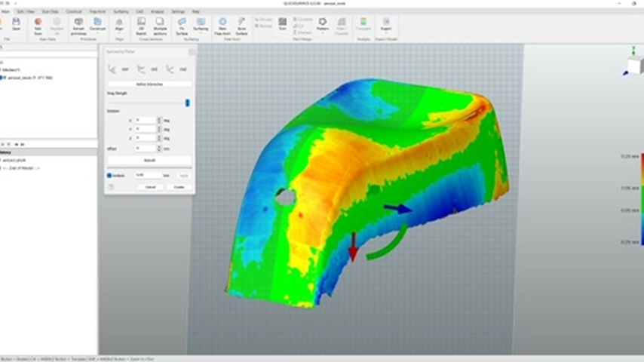This screenshot has width=644, height=362.
Task: Click the Drag Strength slider handle
Action: (188, 103)
